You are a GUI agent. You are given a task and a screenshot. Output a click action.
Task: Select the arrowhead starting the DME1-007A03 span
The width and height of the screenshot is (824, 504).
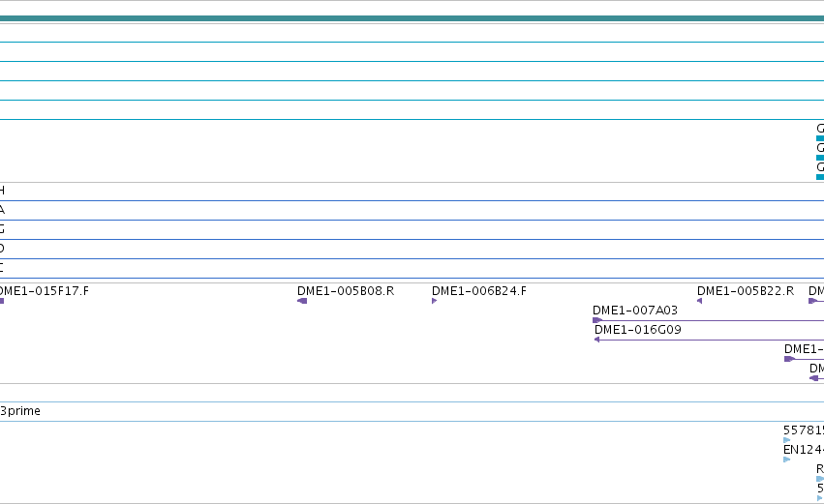point(597,320)
